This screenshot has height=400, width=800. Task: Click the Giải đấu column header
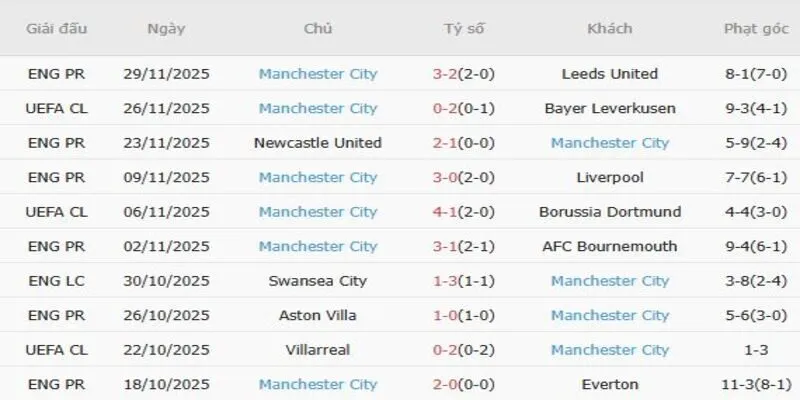pyautogui.click(x=55, y=28)
